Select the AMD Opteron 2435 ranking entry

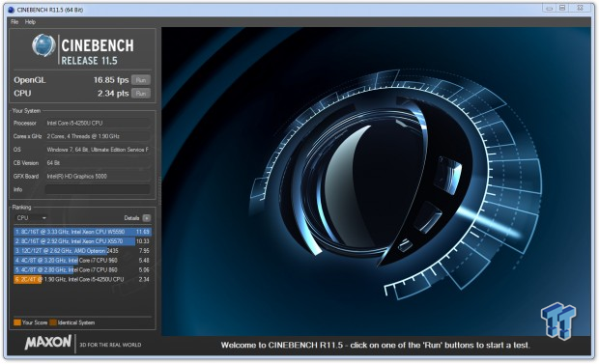tap(82, 251)
